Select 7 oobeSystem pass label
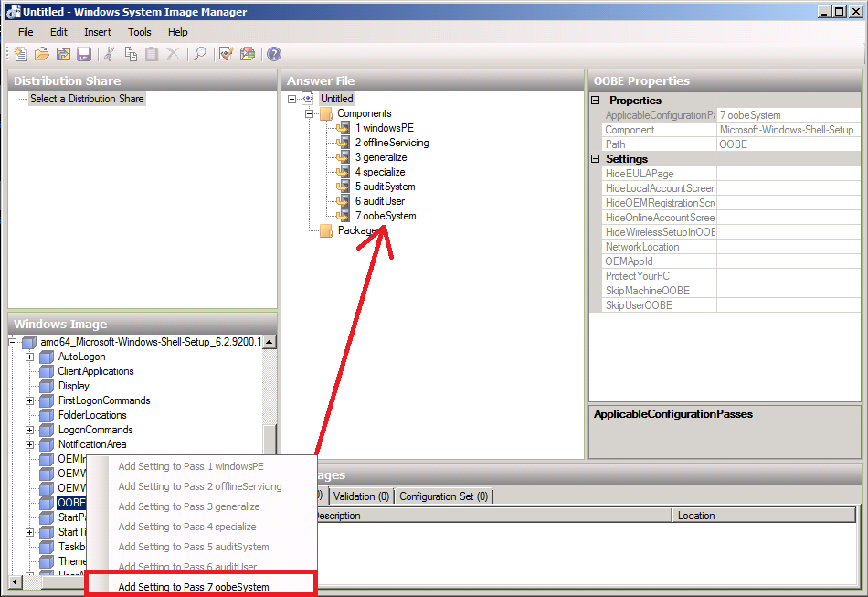The image size is (868, 597). coord(386,216)
